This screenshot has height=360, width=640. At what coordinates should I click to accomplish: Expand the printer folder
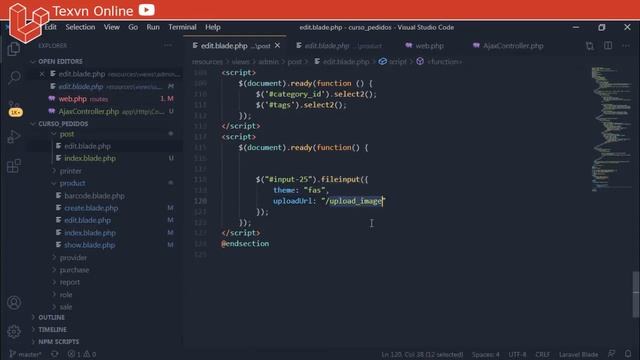tap(70, 171)
